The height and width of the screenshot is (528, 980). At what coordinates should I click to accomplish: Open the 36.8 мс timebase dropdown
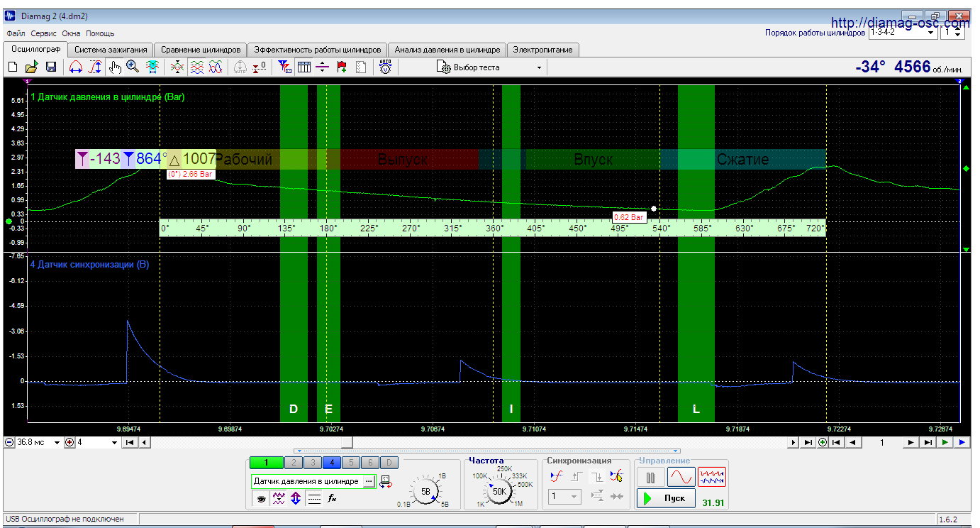(39, 442)
